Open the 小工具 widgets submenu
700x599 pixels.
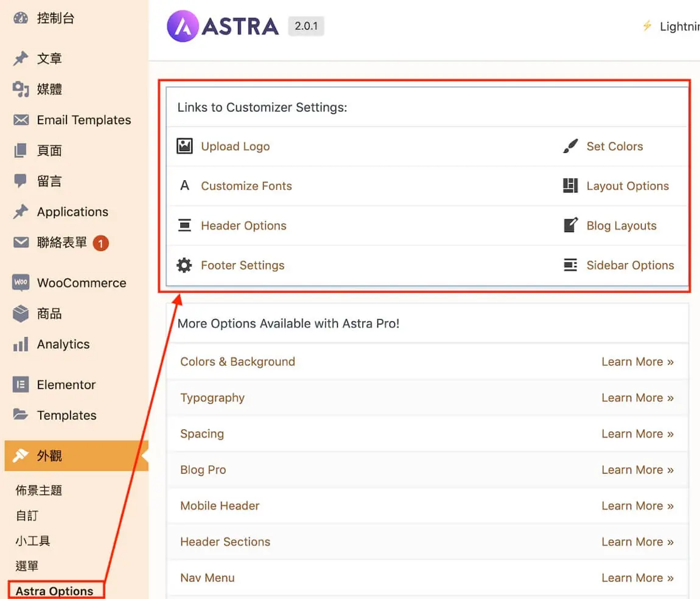[33, 541]
